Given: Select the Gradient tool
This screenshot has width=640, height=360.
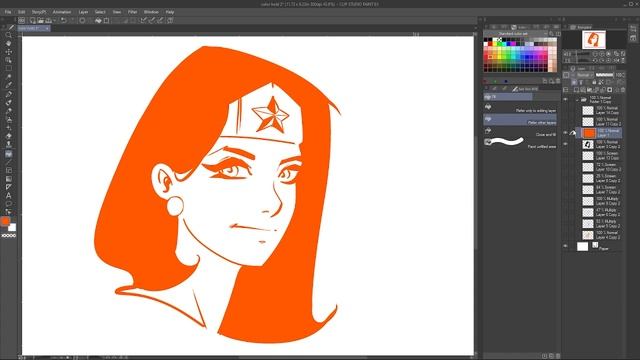Looking at the screenshot, I should pos(8,178).
